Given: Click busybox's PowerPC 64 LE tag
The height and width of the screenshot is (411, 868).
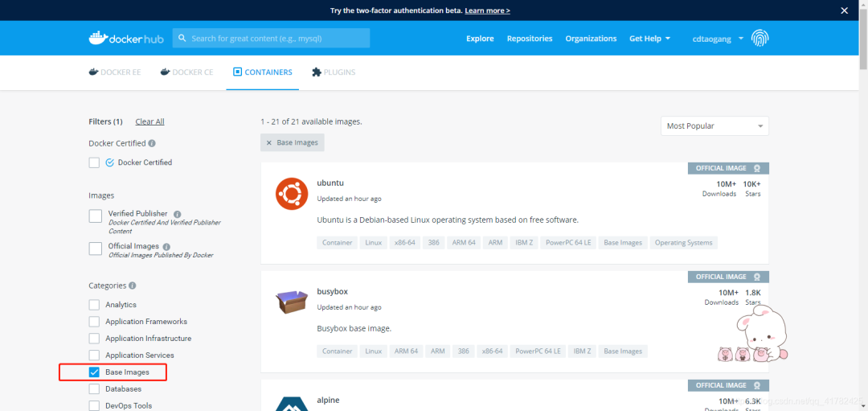Looking at the screenshot, I should click(538, 351).
